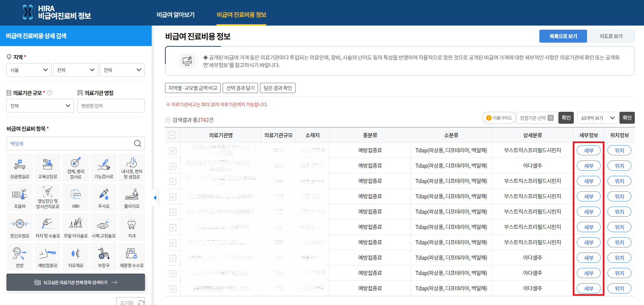Collapse the side search panel arrow
Image resolution: width=644 pixels, height=305 pixels.
tap(155, 198)
